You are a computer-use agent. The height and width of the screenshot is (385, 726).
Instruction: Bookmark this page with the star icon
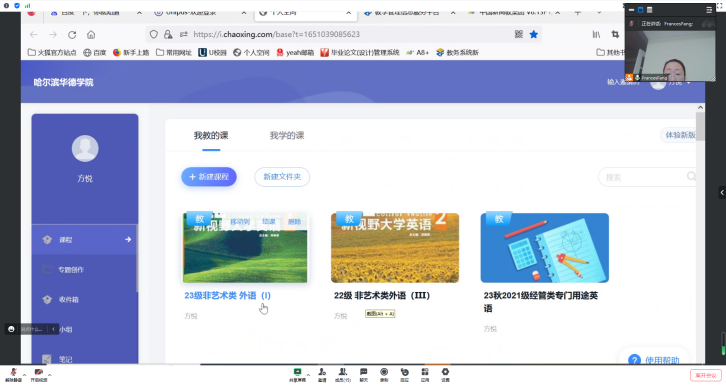click(x=534, y=34)
